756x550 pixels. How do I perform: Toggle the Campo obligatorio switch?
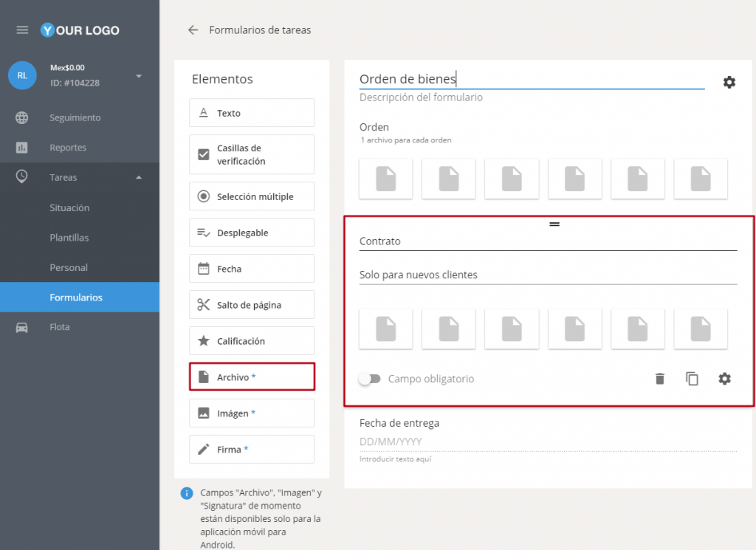369,379
